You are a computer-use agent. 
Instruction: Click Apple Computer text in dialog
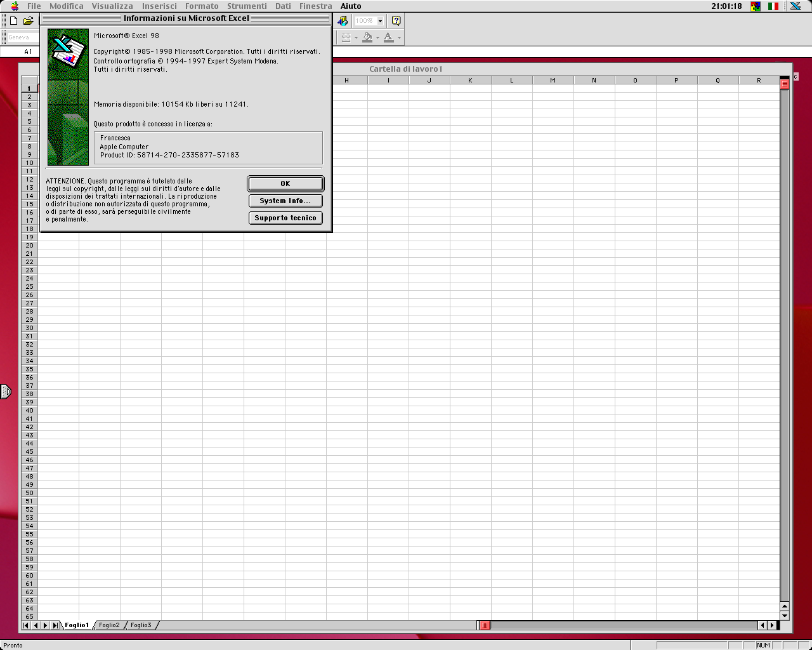click(x=124, y=147)
